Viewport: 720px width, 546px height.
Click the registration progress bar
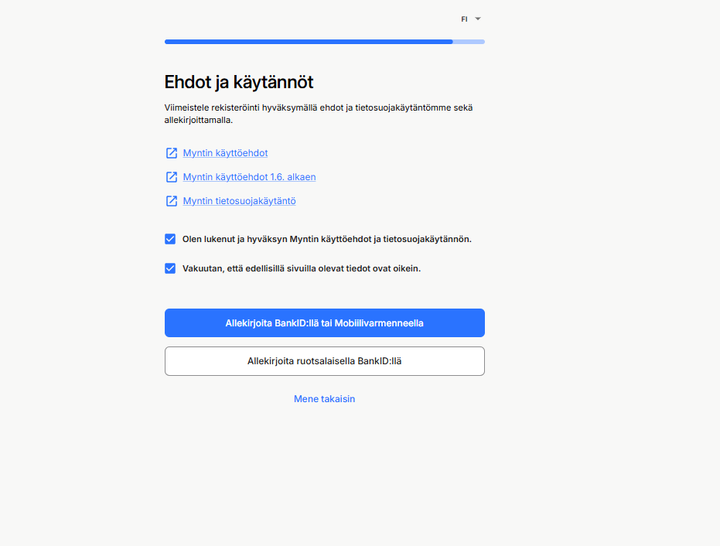click(x=325, y=42)
